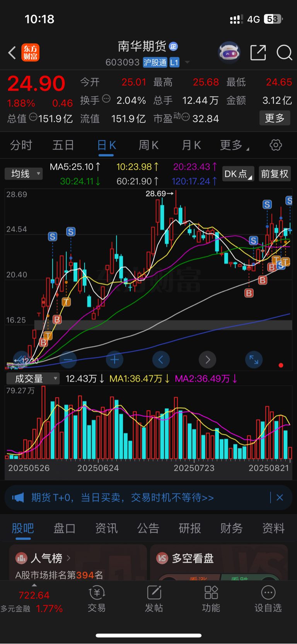Switch to the 月K tab

click(191, 145)
